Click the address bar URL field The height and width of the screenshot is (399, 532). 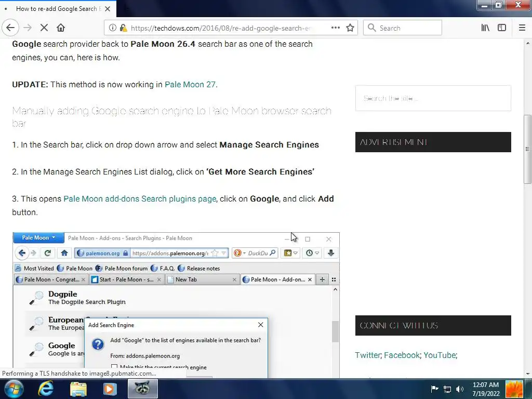tap(220, 28)
